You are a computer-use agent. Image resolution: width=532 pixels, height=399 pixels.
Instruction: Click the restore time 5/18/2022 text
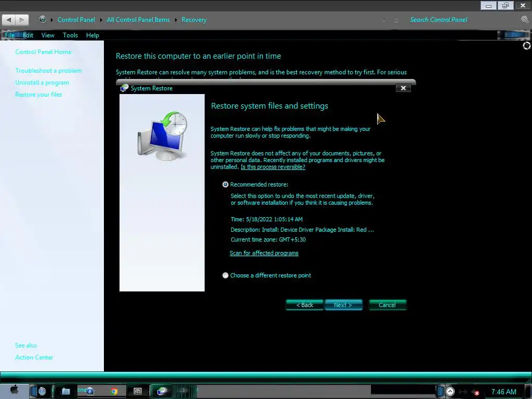click(x=267, y=220)
